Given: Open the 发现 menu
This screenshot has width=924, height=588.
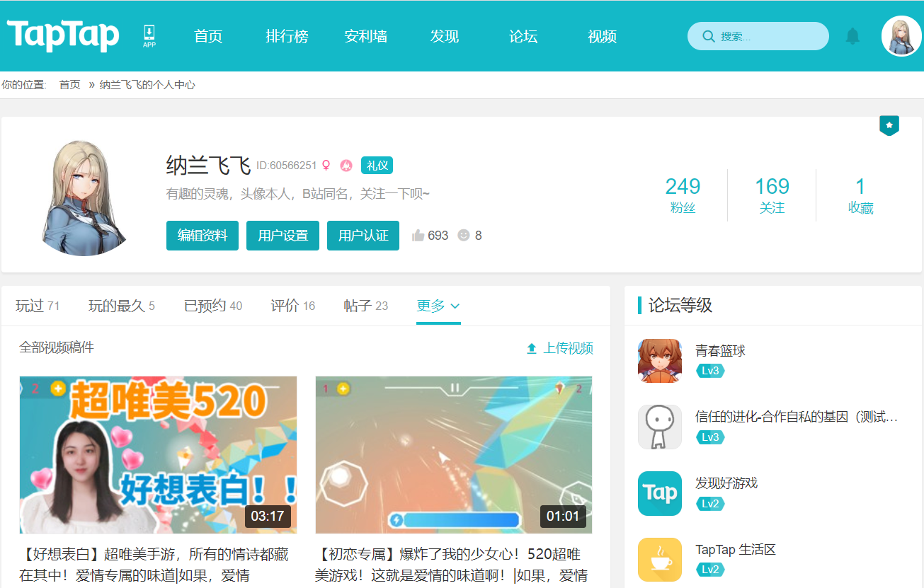Looking at the screenshot, I should click(445, 36).
